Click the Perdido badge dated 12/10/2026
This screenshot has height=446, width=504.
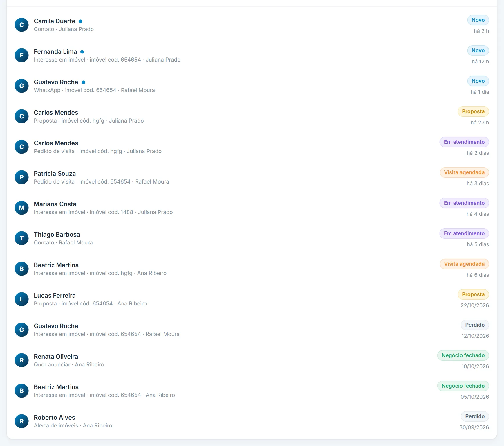tap(475, 325)
